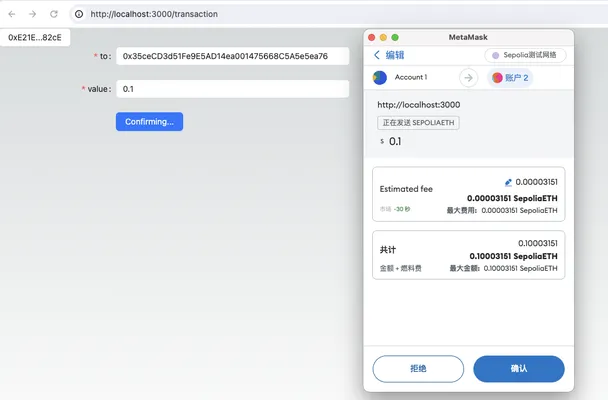Select the bold 0.10003151 SepoliaETH total
Viewport: 608px width, 400px height.
[x=513, y=256]
